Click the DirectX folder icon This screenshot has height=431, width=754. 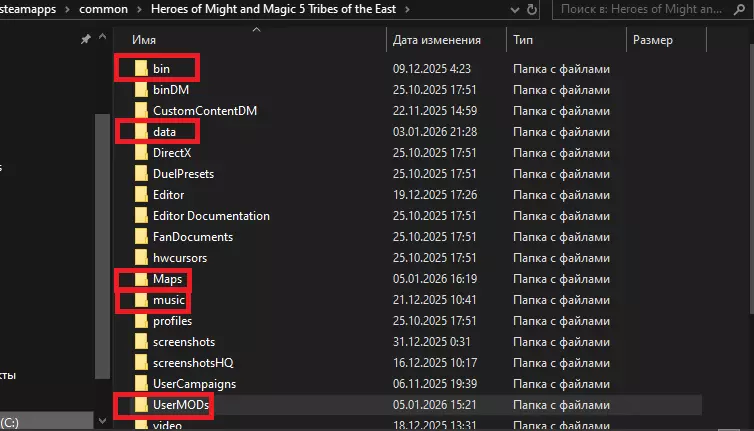point(140,153)
